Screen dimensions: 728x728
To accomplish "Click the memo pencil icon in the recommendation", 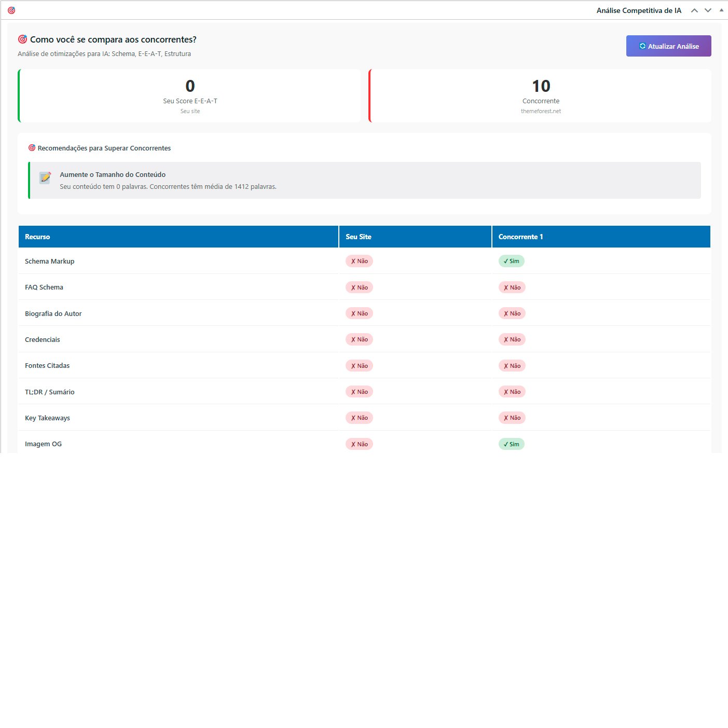I will click(45, 178).
